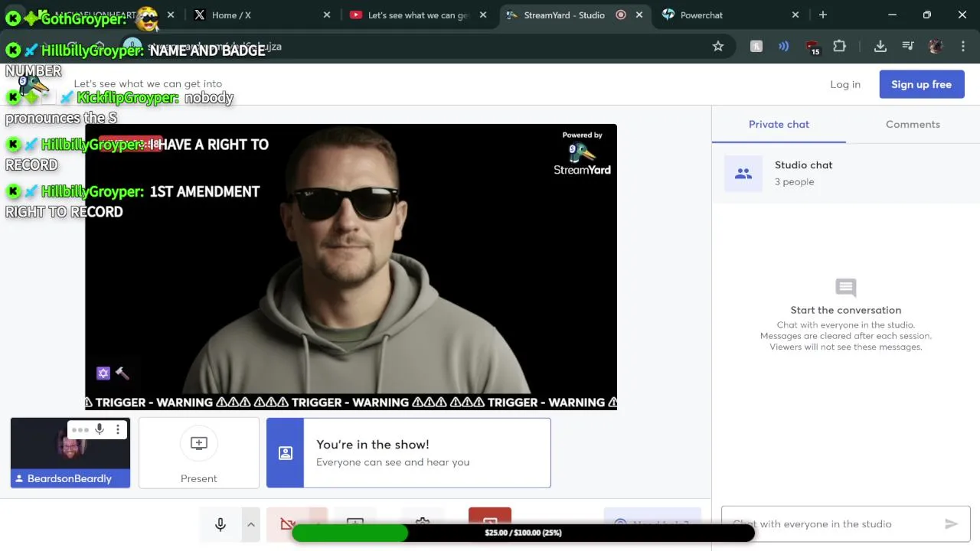Switch to YouTube Let's see tab
Viewport: 980px width, 551px height.
(x=418, y=15)
